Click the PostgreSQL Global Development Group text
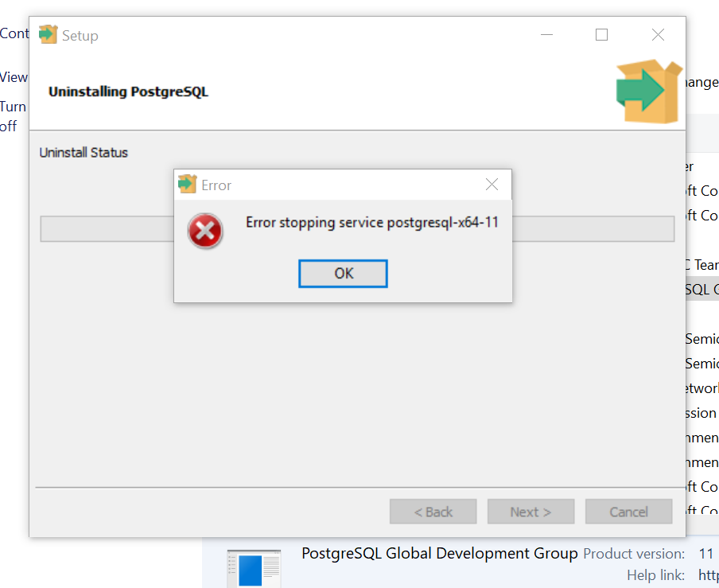 (439, 553)
